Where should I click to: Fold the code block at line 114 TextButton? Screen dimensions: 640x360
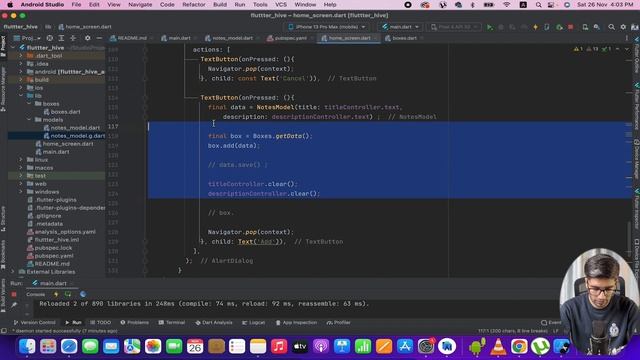(x=145, y=98)
